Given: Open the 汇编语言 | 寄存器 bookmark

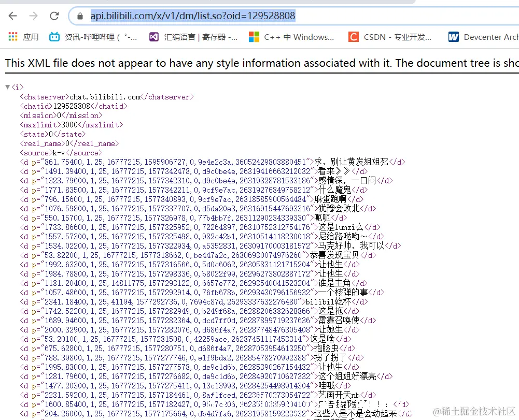Looking at the screenshot, I should click(201, 37).
